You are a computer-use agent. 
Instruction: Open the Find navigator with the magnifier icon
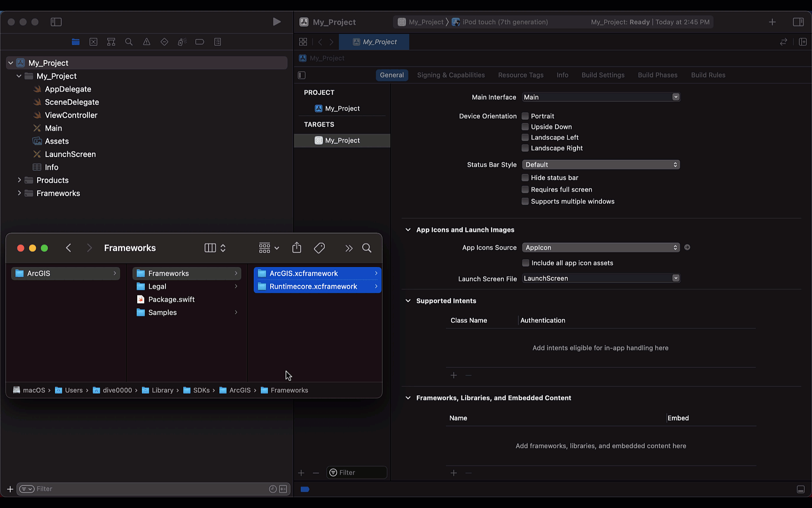pyautogui.click(x=129, y=42)
